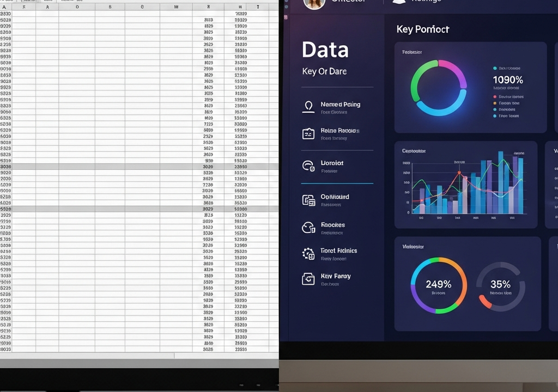Viewport: 558px width, 392px height.
Task: Select the Named Paing menu label
Action: [x=340, y=104]
